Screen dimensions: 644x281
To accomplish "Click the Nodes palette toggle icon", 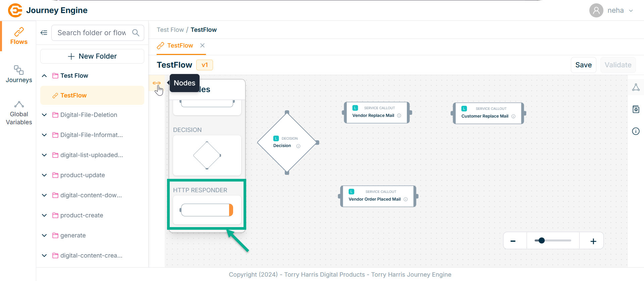I will pos(156,83).
